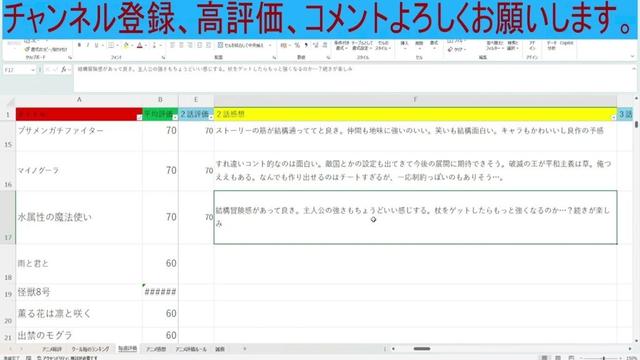Toggle underline formatting in the ribbon

point(96,45)
